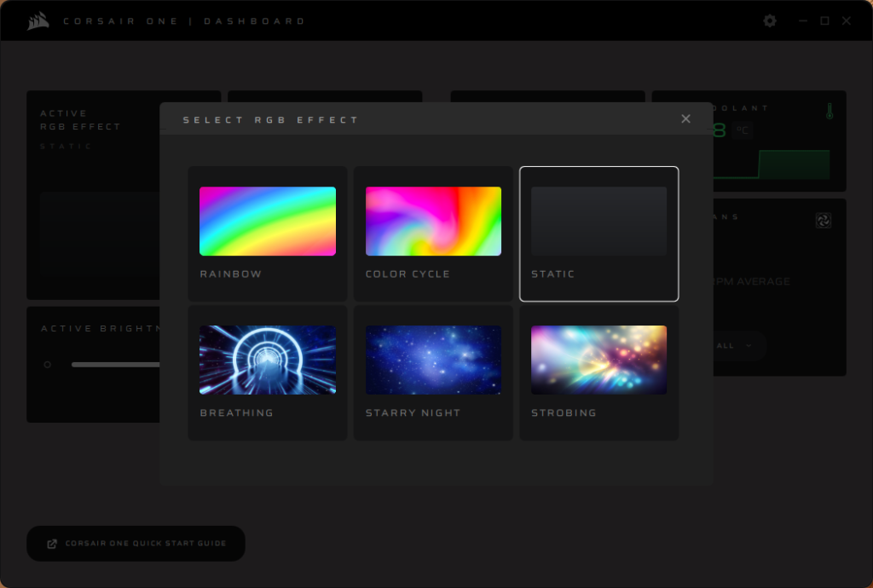This screenshot has height=588, width=873.
Task: Click the RAINBOW label text
Action: (x=230, y=274)
